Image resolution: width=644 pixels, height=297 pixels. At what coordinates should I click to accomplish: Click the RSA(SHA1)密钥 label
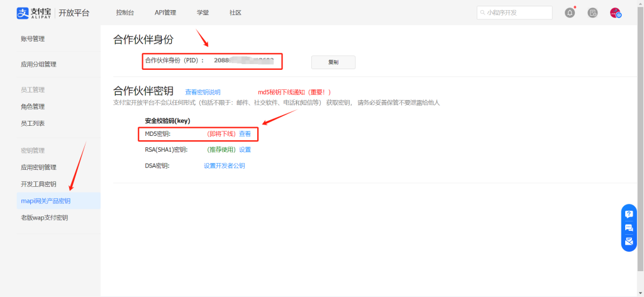tap(166, 150)
